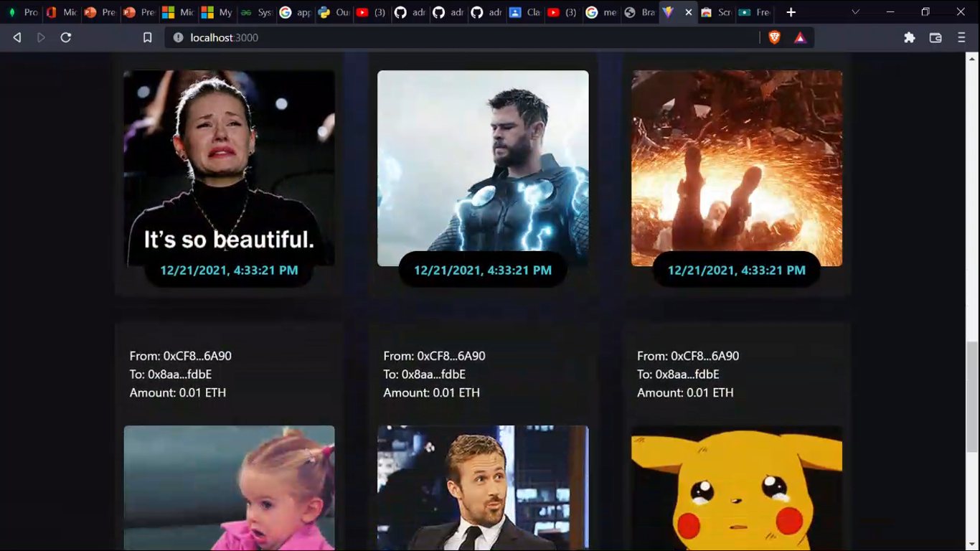This screenshot has height=551, width=980.
Task: Restore down the browser window
Action: [x=925, y=12]
